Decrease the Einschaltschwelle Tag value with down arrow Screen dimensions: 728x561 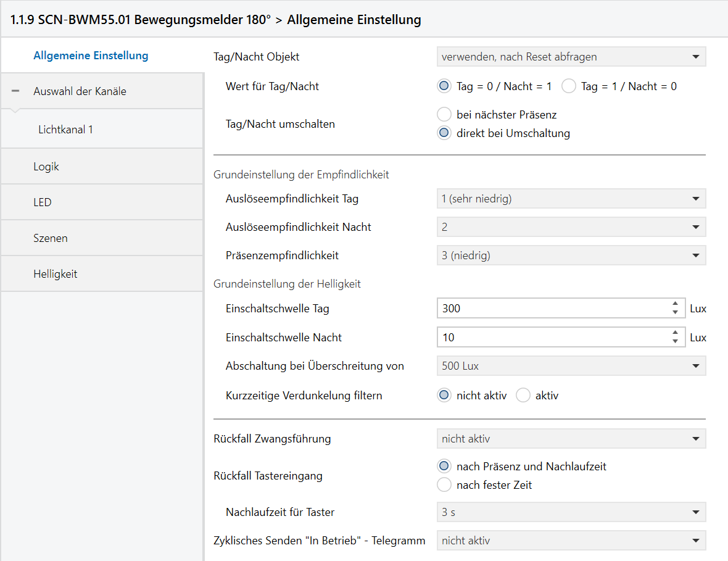[676, 312]
